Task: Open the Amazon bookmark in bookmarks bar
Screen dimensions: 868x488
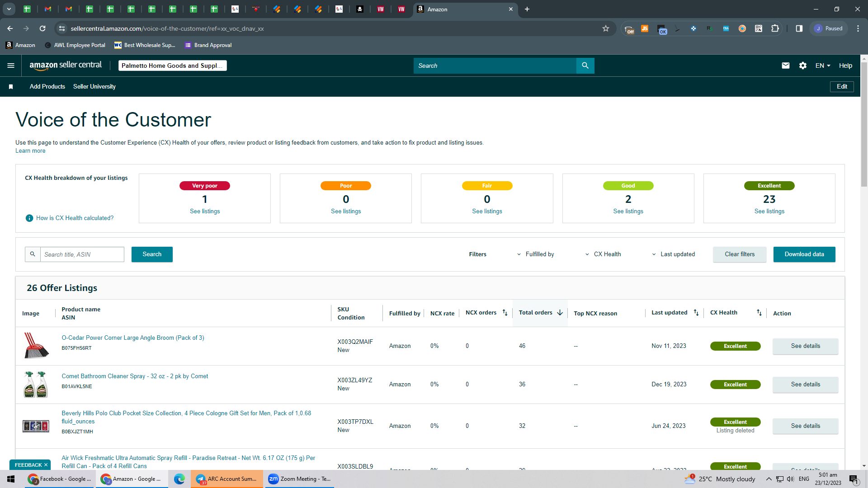Action: [x=20, y=45]
